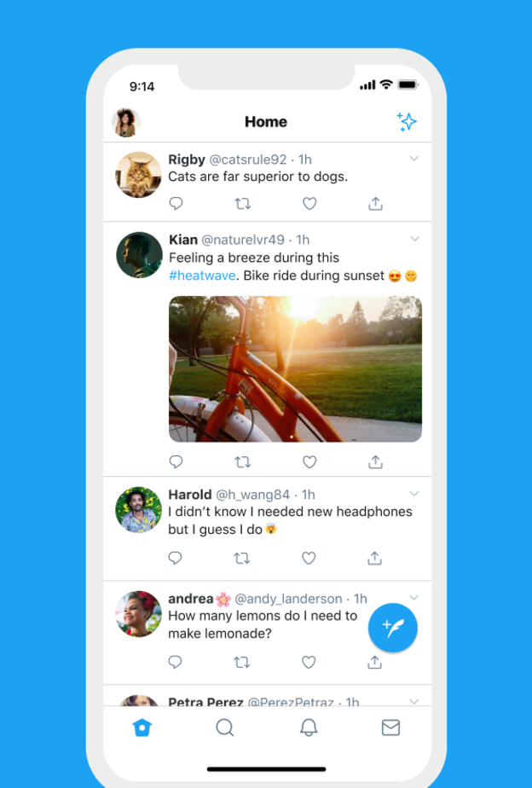Screen dimensions: 532x788
Task: Like Harold's new headphones tweet
Action: 309,559
